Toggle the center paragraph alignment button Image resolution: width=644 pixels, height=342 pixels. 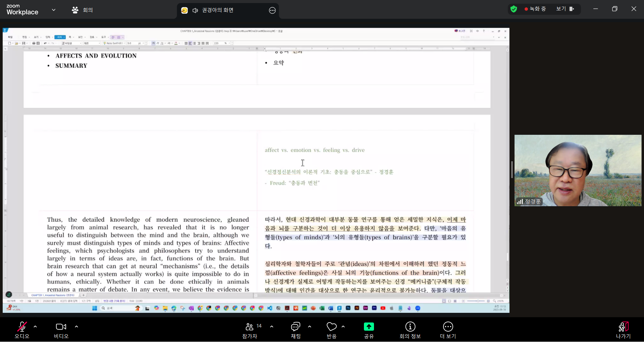tap(195, 43)
